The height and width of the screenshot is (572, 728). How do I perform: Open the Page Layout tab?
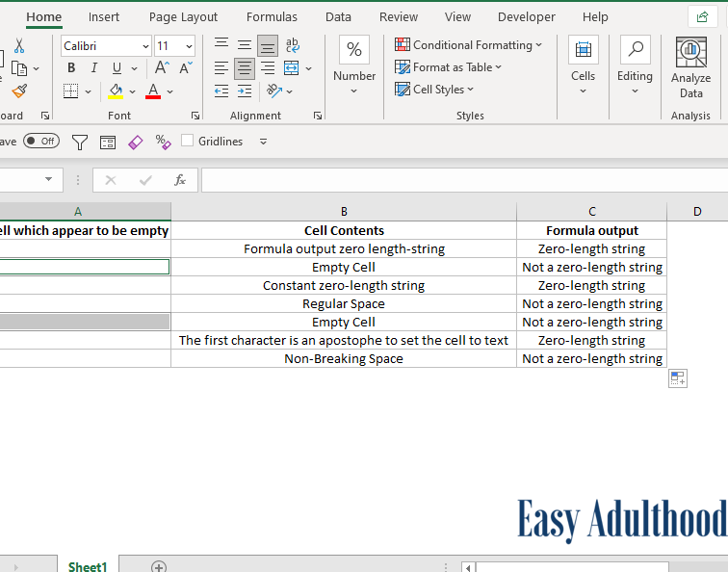tap(183, 16)
